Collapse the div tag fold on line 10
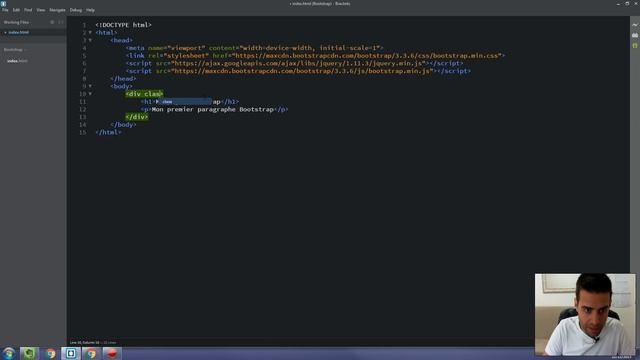The height and width of the screenshot is (360, 640). tap(90, 94)
